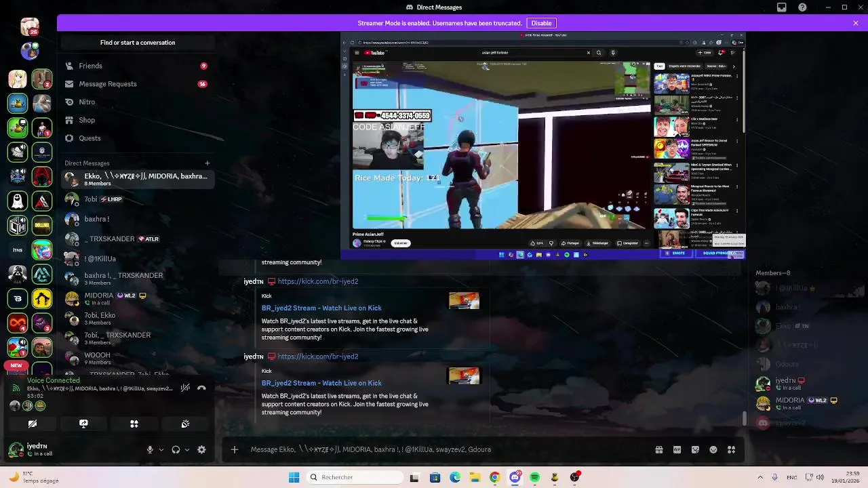Image resolution: width=868 pixels, height=488 pixels.
Task: Dismiss the Streamer Mode banner
Action: 856,23
